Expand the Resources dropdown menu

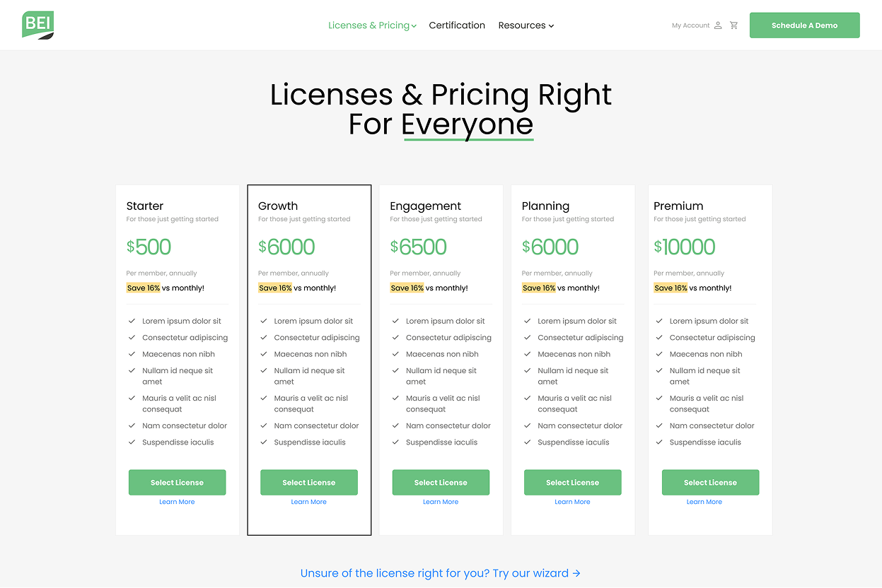click(x=526, y=25)
